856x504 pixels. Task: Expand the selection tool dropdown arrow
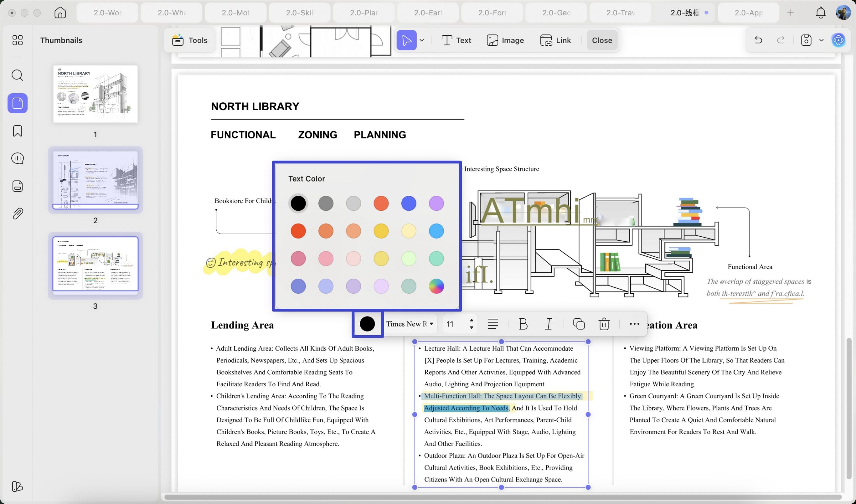click(422, 40)
